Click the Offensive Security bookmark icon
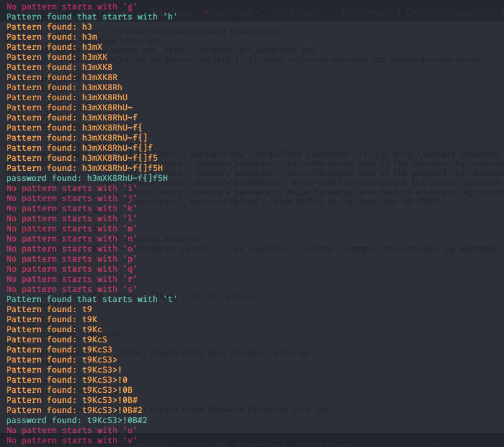 (399, 13)
